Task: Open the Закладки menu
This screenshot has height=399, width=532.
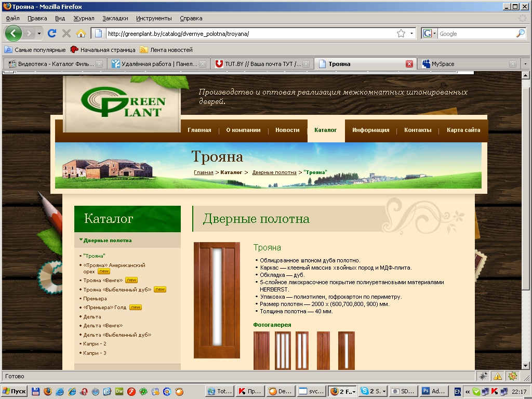Action: click(115, 18)
